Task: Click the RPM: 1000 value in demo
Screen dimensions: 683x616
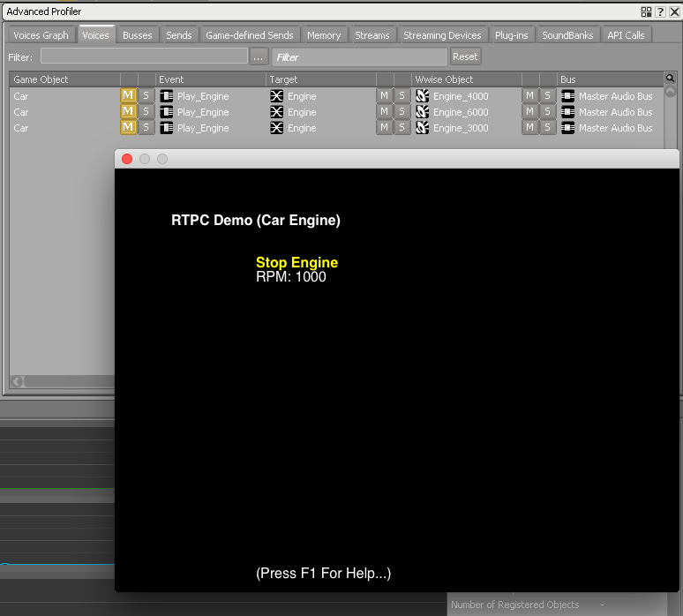Action: click(x=291, y=276)
